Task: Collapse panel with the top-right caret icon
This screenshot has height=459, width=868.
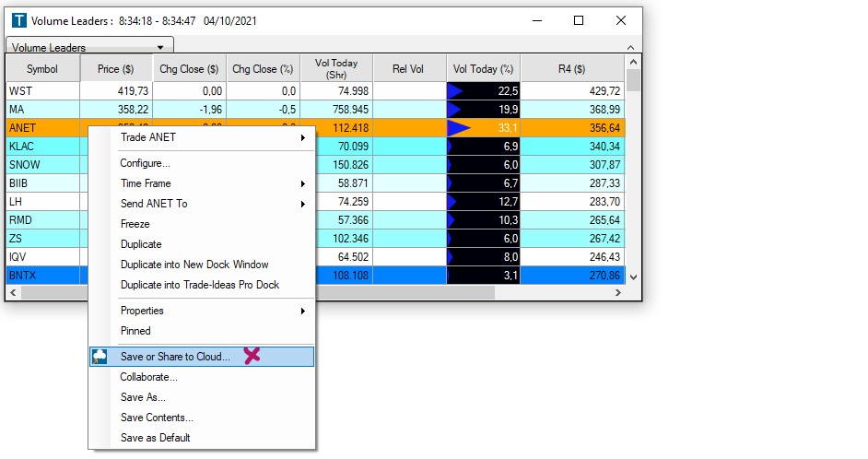Action: click(x=631, y=46)
